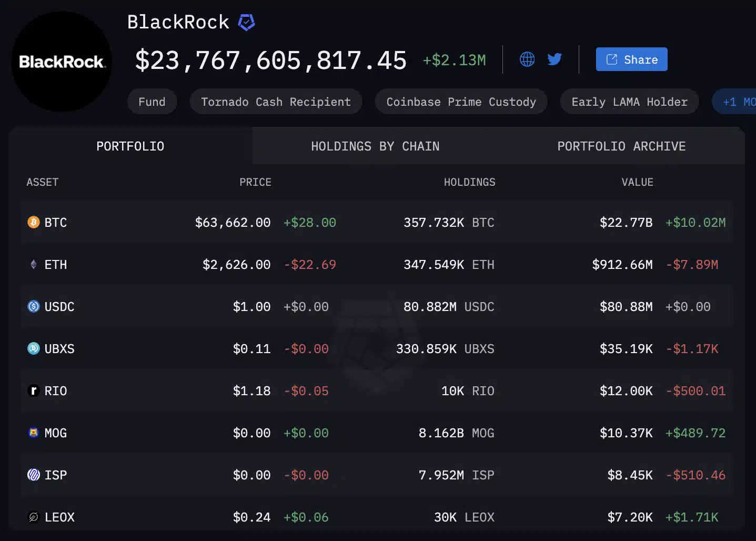Click the 80.882M USDC holdings
This screenshot has width=756, height=541.
coord(449,307)
